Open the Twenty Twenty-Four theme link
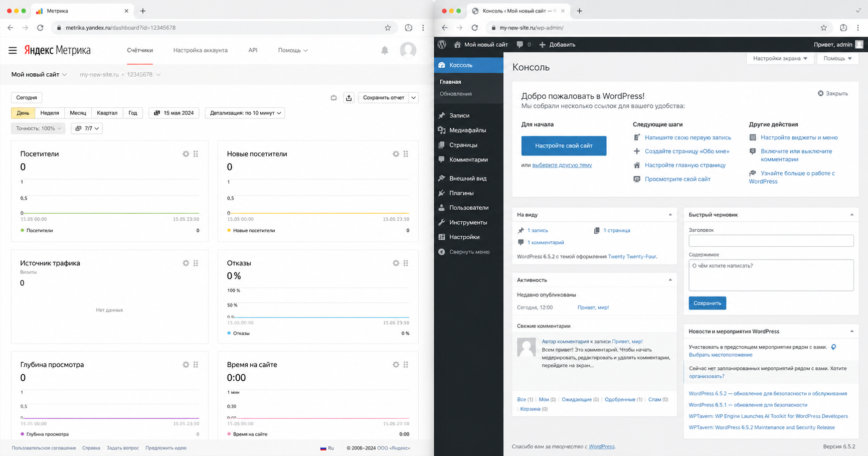The width and height of the screenshot is (868, 456). point(632,257)
